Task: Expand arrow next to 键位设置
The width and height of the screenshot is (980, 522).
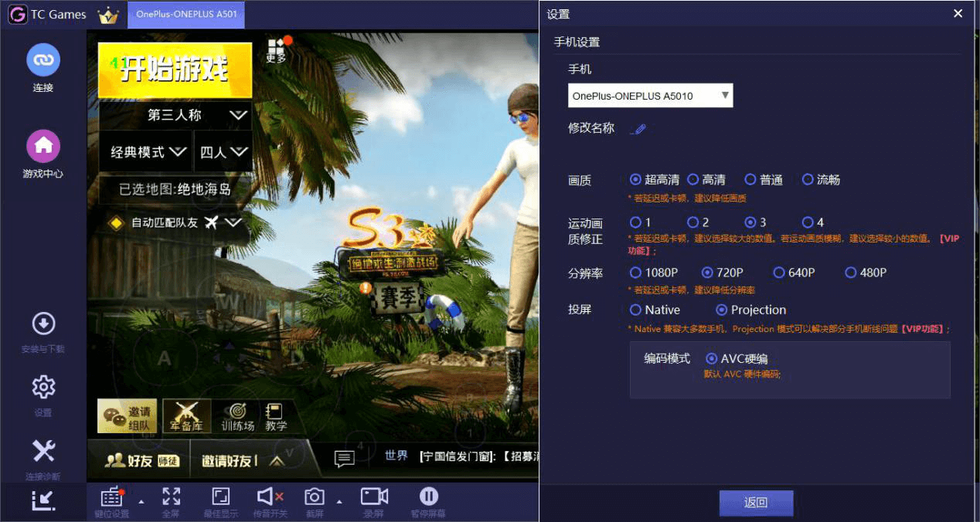Action: coord(141,501)
